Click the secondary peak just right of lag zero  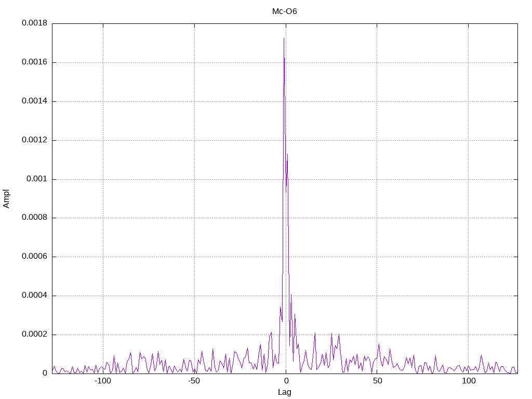(288, 154)
